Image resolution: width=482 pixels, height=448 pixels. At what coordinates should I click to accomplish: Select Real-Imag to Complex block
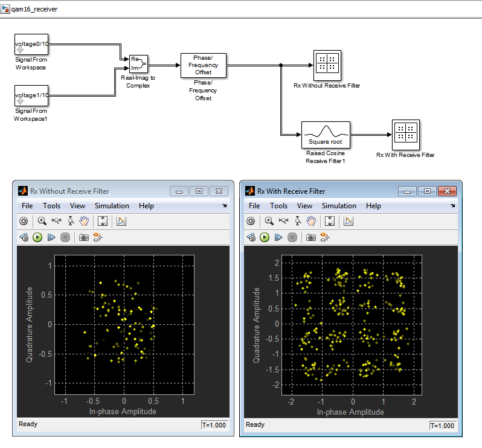point(138,64)
